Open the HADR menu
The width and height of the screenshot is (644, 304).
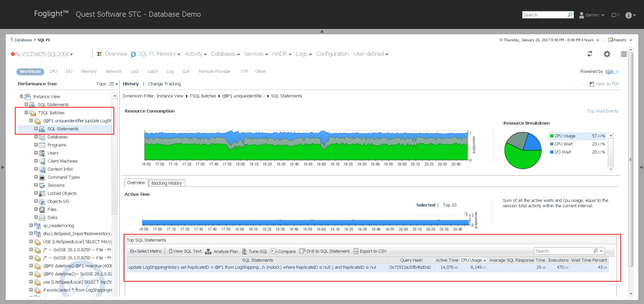point(282,54)
